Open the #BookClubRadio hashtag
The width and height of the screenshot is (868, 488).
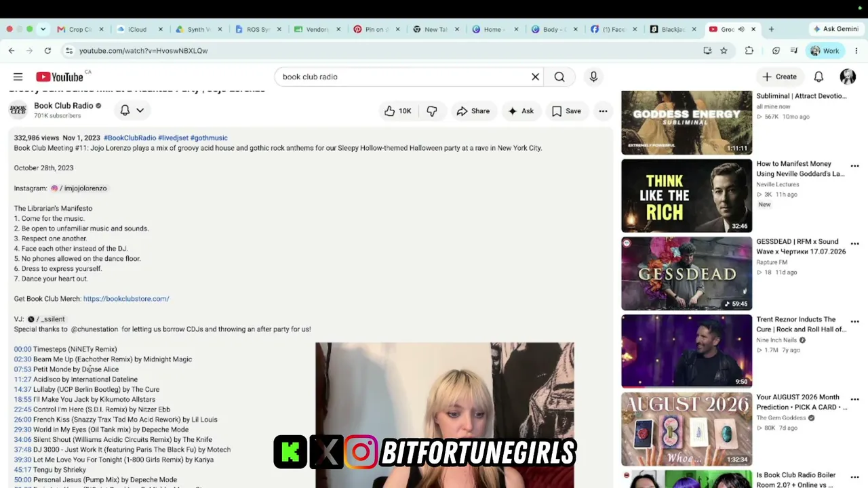[x=130, y=138]
